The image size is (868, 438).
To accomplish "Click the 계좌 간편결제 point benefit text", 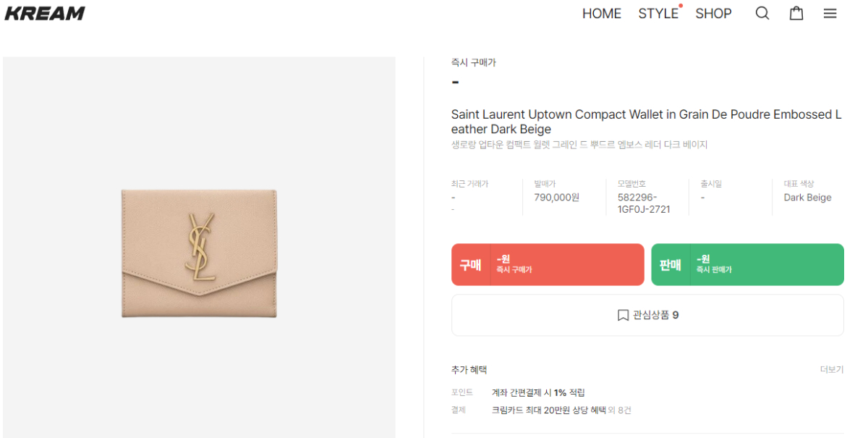I will [538, 392].
